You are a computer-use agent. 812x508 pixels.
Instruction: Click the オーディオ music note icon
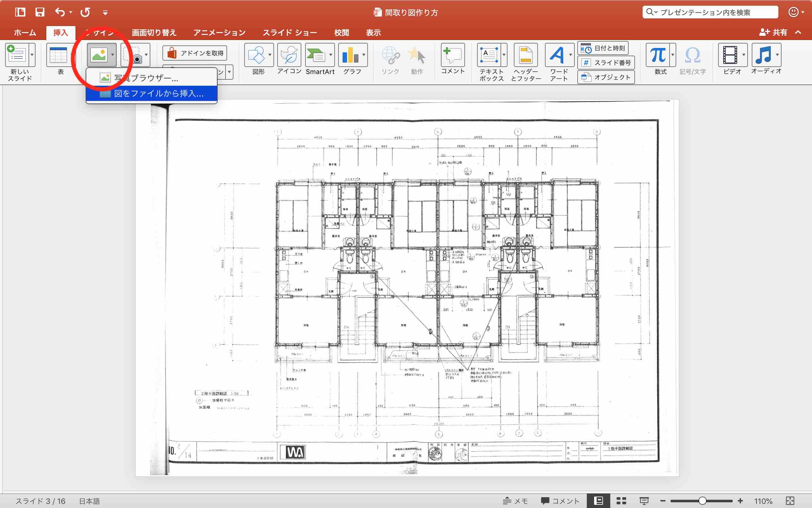click(x=763, y=55)
